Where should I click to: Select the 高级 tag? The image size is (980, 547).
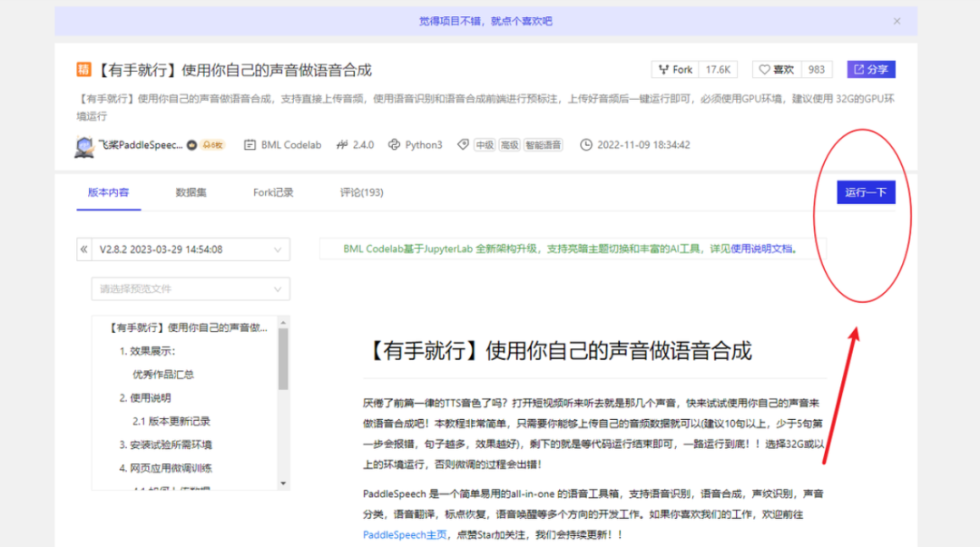coord(510,145)
